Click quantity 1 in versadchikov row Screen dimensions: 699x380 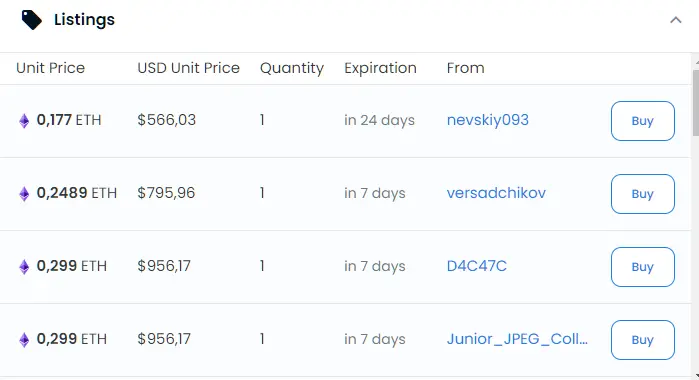(x=262, y=193)
